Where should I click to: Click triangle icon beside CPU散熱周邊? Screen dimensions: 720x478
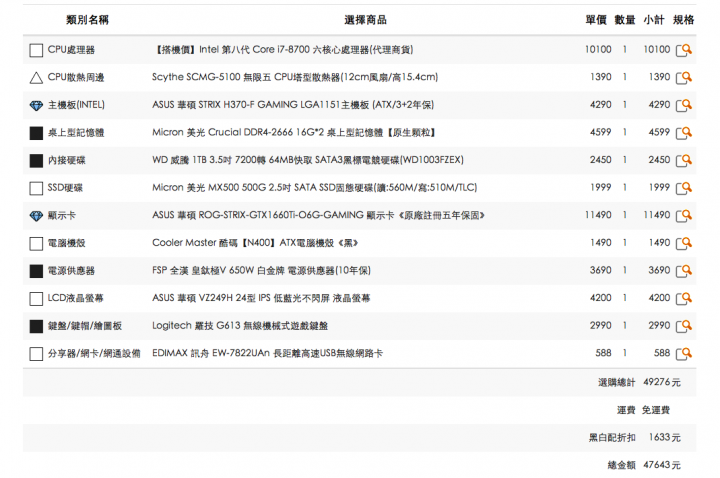click(36, 78)
